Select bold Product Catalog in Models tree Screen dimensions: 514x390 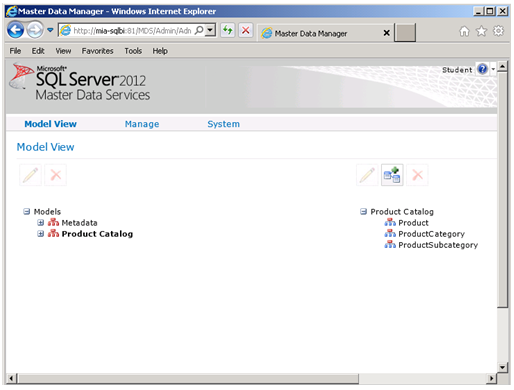(x=97, y=234)
